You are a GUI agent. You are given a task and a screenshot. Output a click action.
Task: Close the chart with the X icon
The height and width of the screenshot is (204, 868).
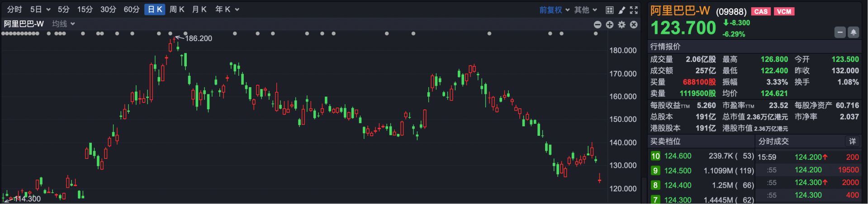point(634,25)
